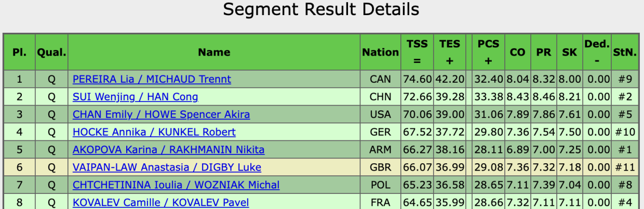This screenshot has width=644, height=209.
Task: Open HOCKE Annika / KUNKEL Robert link
Action: click(154, 132)
